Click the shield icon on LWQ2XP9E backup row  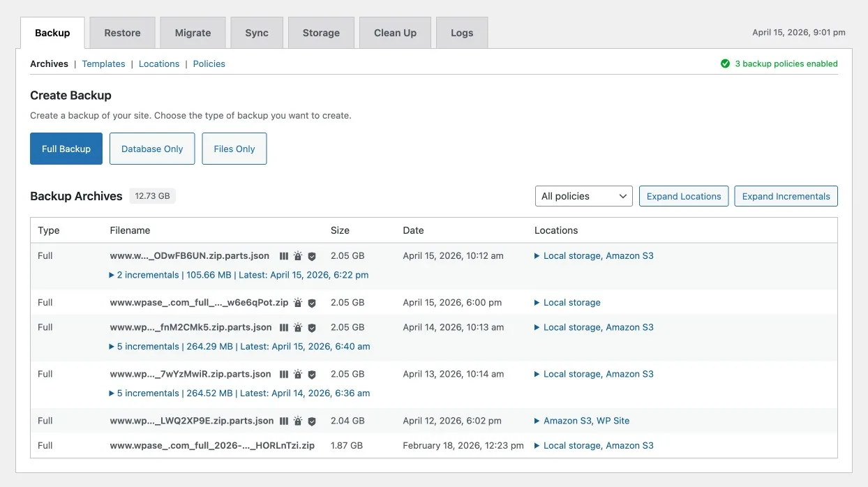click(312, 421)
